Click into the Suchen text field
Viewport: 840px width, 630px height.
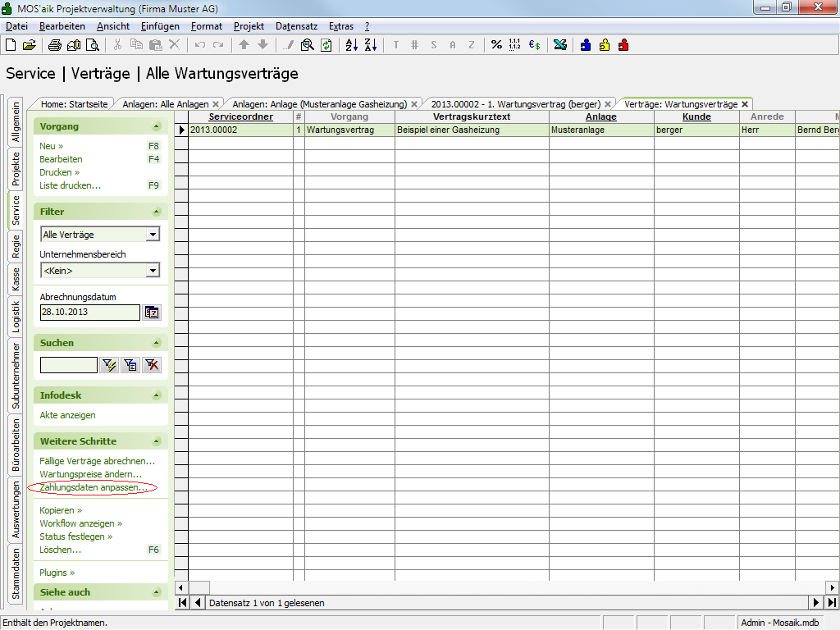click(69, 365)
